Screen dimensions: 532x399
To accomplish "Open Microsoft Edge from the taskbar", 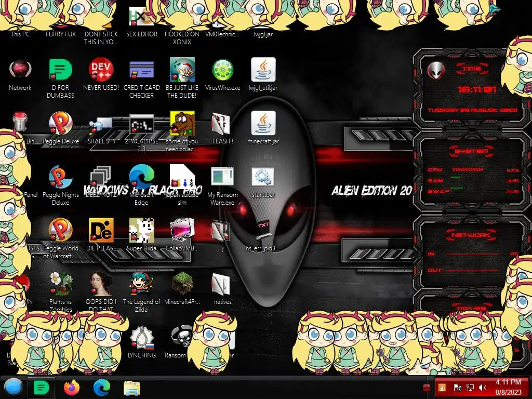I will [x=101, y=387].
